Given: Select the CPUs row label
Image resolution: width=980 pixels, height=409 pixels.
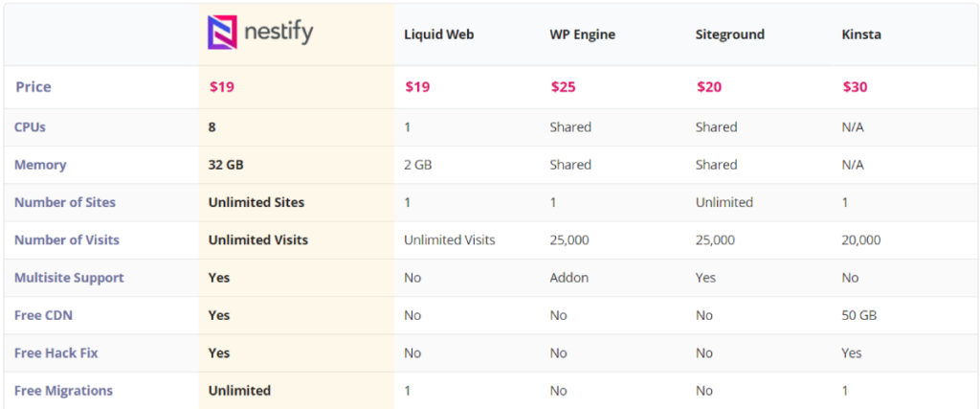Looking at the screenshot, I should [x=30, y=127].
